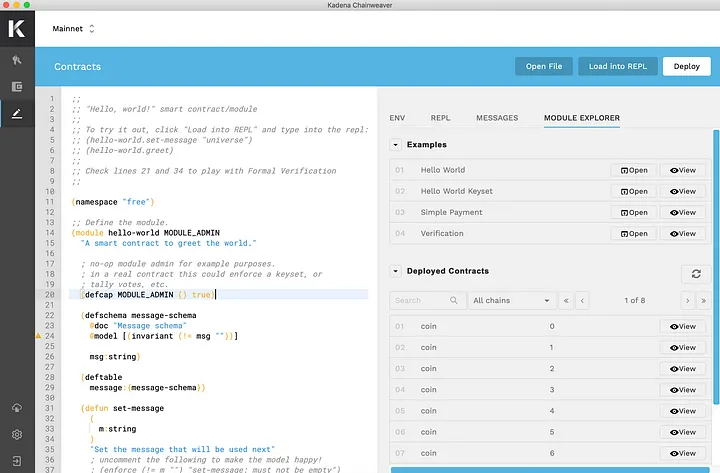Click the 'msg:string' code line

[115, 357]
